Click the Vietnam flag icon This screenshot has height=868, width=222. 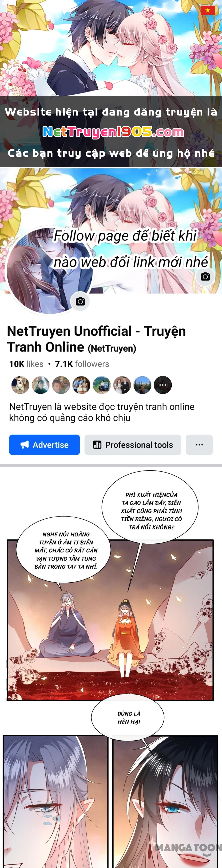208,10
